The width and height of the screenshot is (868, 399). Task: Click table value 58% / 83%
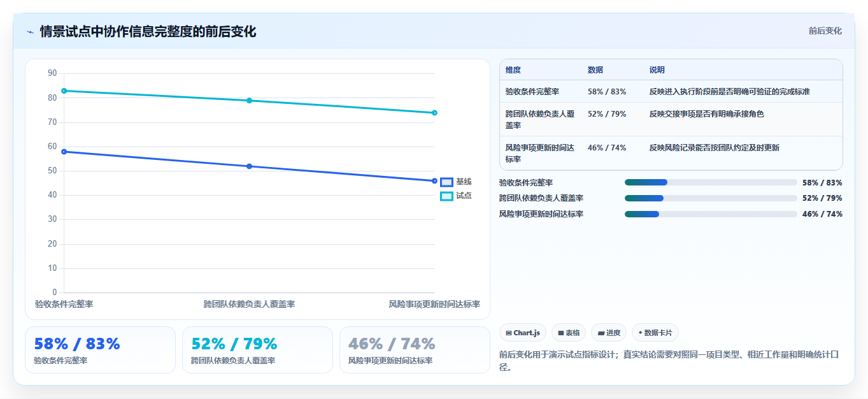pos(607,92)
